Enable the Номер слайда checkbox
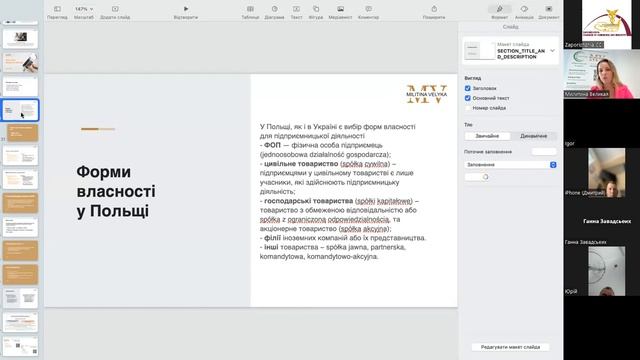 (467, 108)
